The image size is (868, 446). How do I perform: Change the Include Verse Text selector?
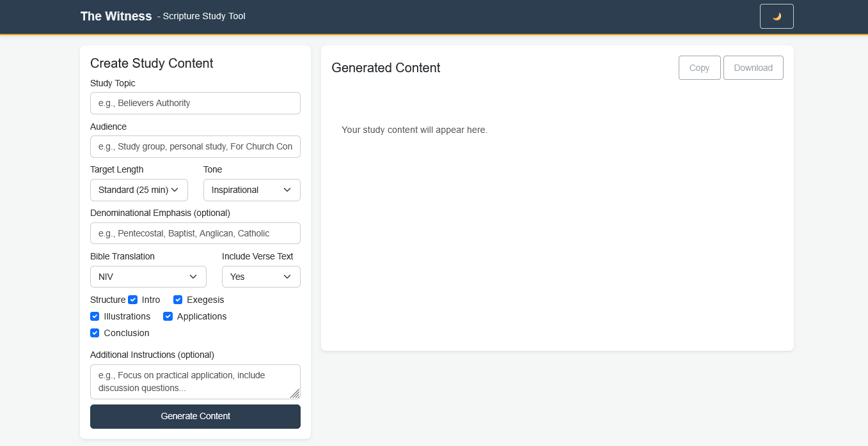tap(261, 277)
